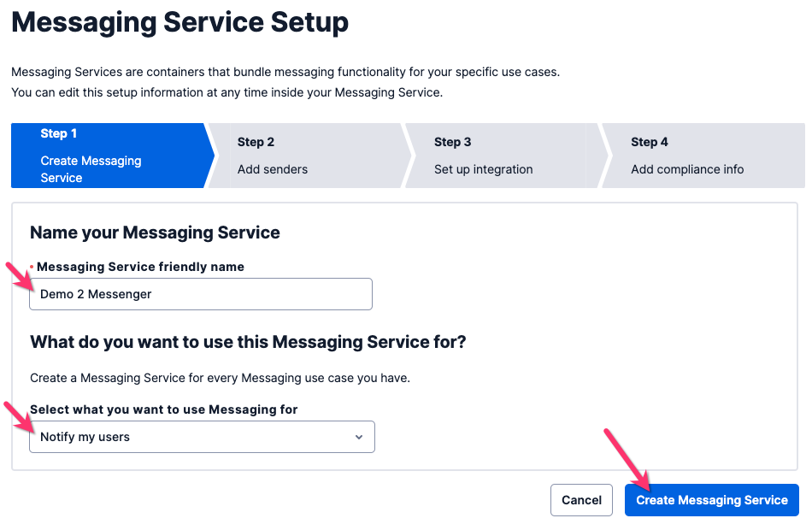The height and width of the screenshot is (524, 812).
Task: Click the Create a Messaging Service for every use case text
Action: pos(220,378)
